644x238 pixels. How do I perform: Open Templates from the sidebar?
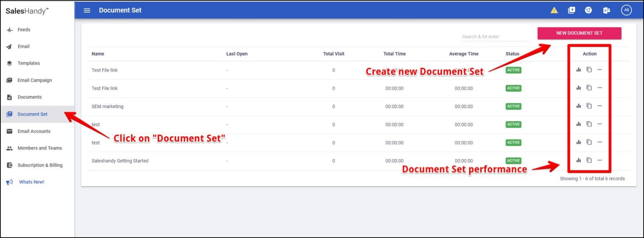tap(29, 63)
